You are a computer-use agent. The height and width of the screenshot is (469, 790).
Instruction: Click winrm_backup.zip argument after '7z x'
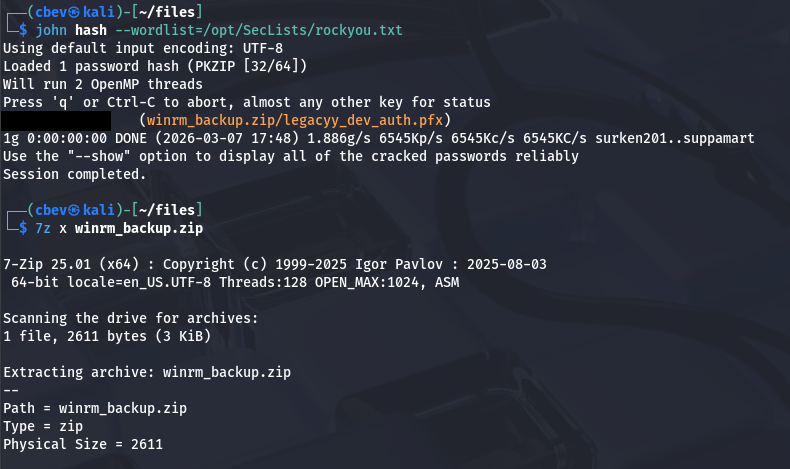pos(140,227)
